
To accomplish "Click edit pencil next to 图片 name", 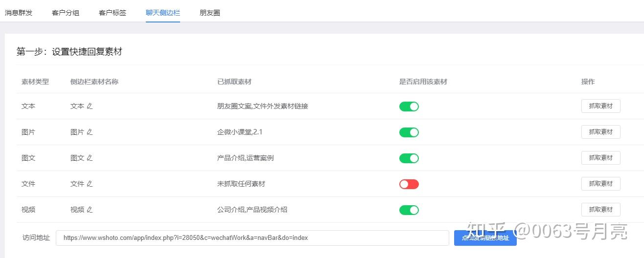I will click(x=90, y=132).
